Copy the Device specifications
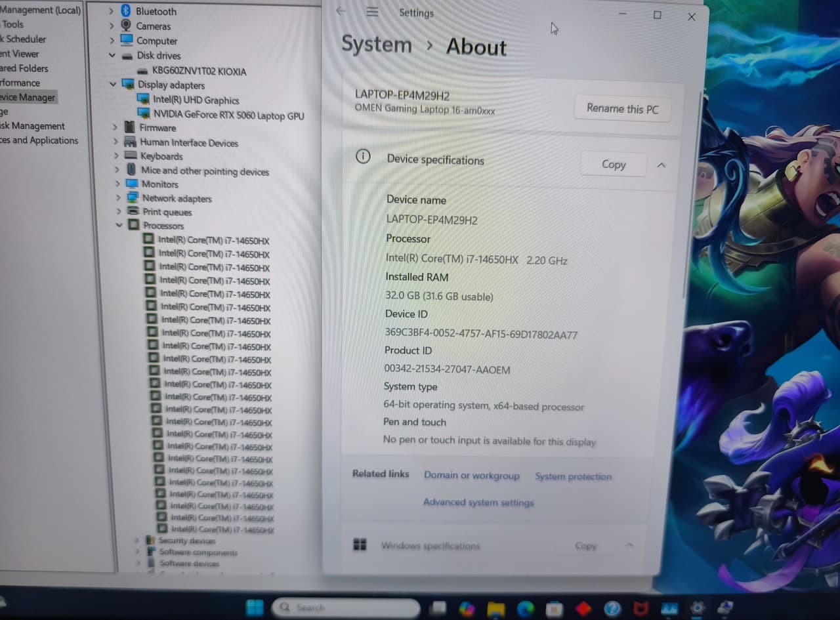The image size is (840, 620). pyautogui.click(x=614, y=165)
